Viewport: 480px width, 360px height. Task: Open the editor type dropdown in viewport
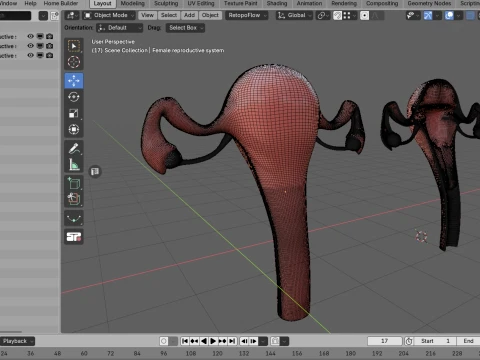point(72,16)
